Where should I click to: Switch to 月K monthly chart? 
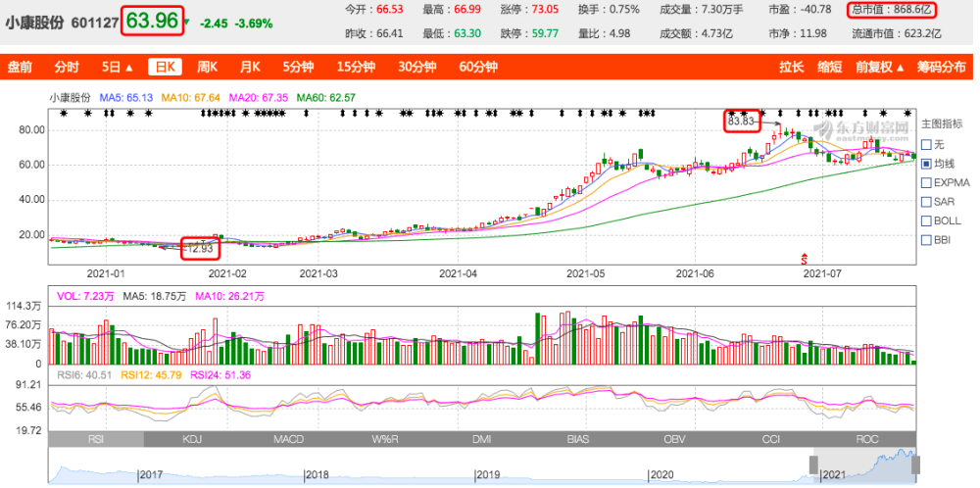pyautogui.click(x=251, y=68)
